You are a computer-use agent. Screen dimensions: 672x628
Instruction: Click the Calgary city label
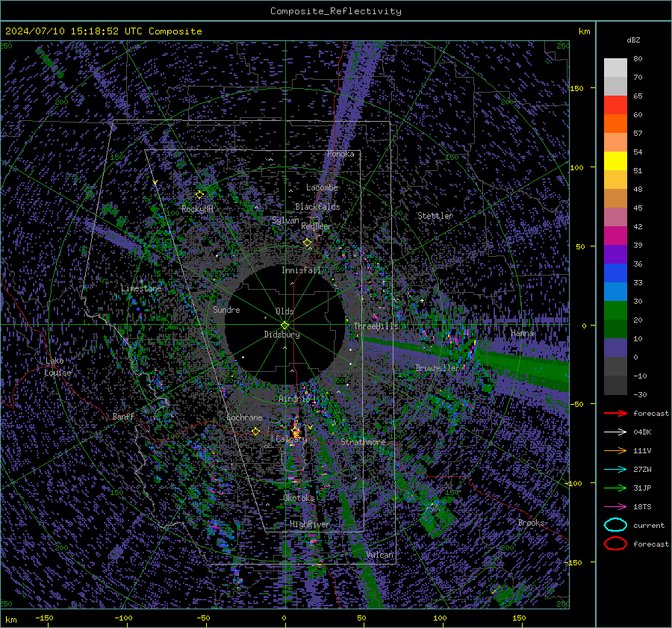pyautogui.click(x=291, y=439)
